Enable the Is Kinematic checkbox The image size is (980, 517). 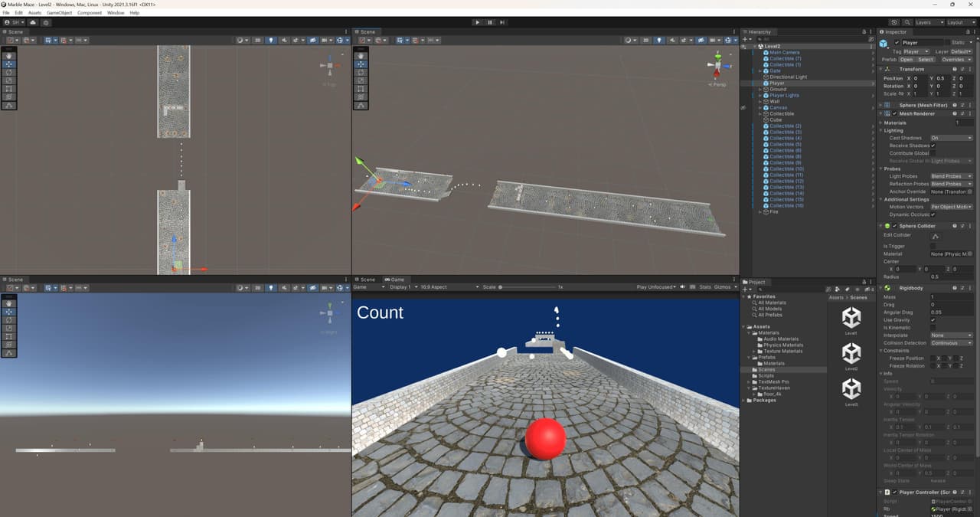pyautogui.click(x=933, y=328)
